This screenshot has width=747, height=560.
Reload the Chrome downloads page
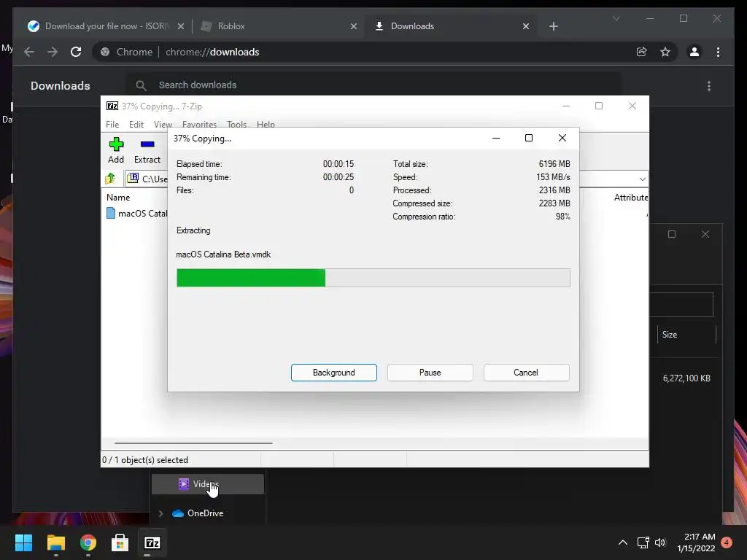pyautogui.click(x=76, y=52)
